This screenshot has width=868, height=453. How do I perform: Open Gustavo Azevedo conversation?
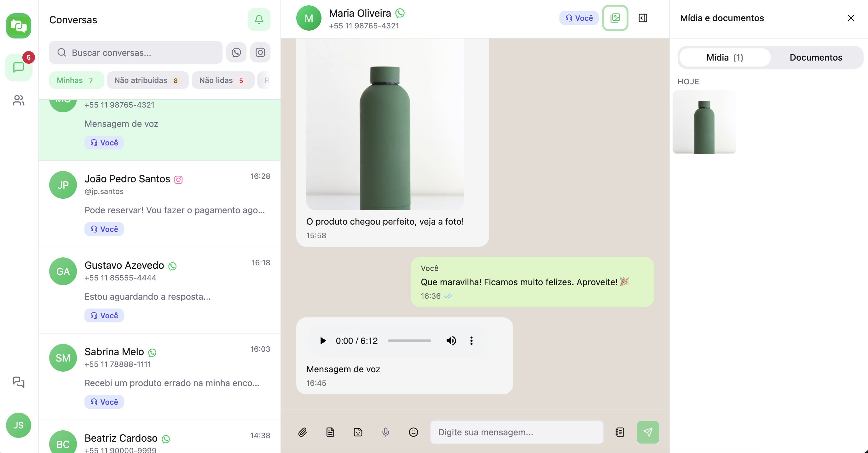coord(160,290)
